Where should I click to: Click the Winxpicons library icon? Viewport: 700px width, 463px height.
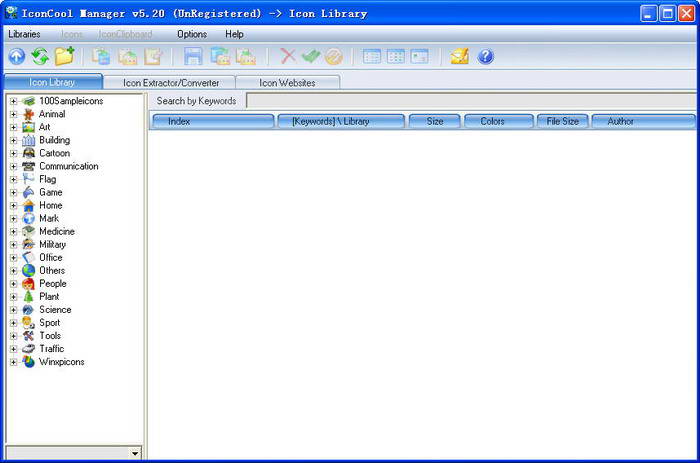pos(29,362)
